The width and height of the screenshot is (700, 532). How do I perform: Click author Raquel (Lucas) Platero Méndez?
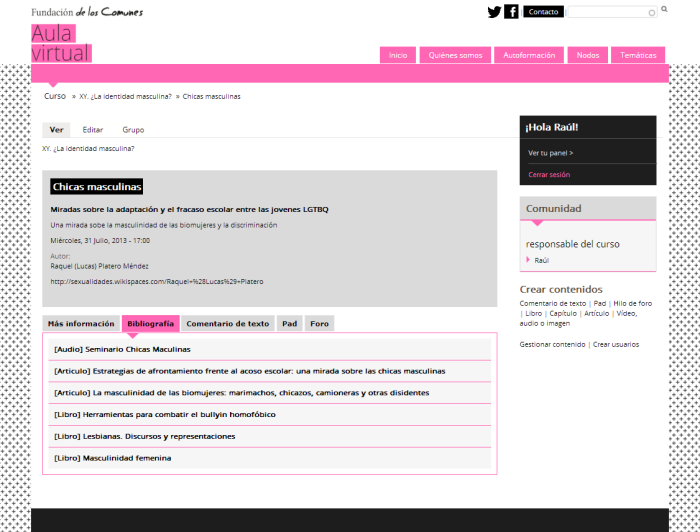[x=100, y=266]
